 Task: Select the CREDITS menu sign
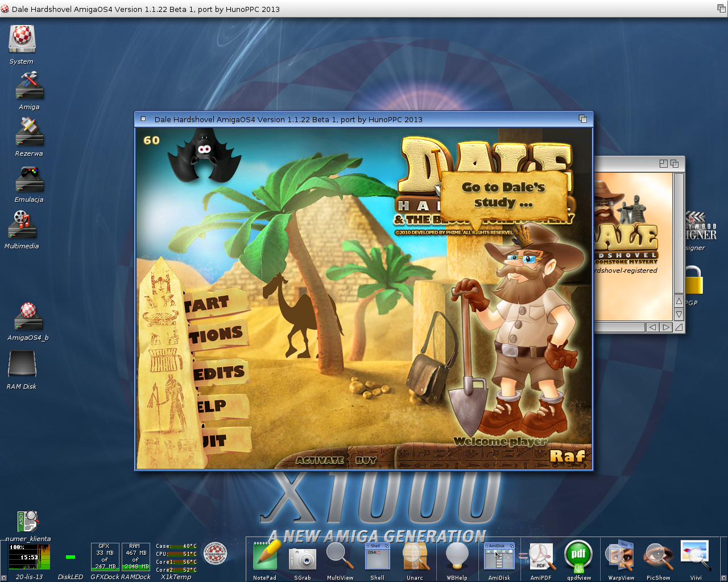pyautogui.click(x=221, y=373)
